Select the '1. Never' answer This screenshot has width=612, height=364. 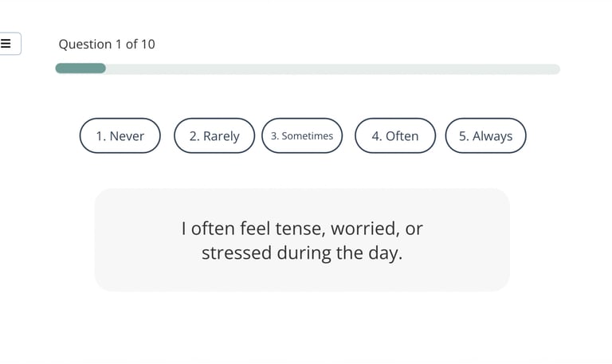(120, 135)
